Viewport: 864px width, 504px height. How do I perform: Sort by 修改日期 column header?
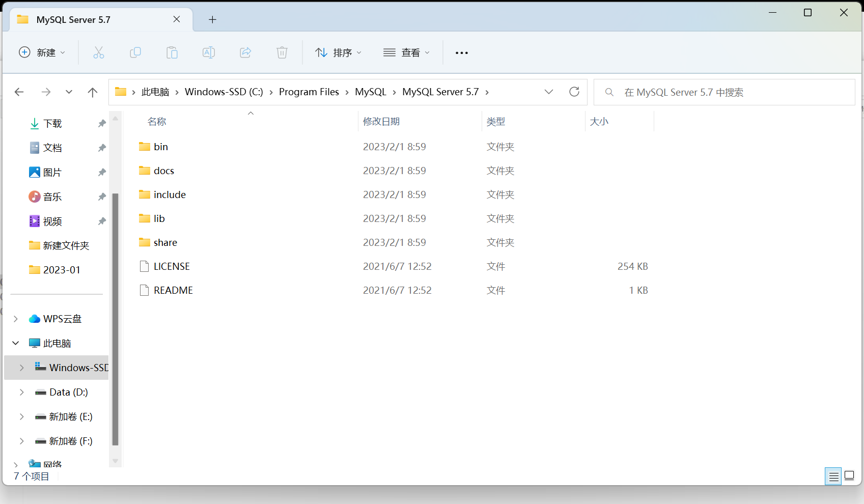pyautogui.click(x=381, y=122)
